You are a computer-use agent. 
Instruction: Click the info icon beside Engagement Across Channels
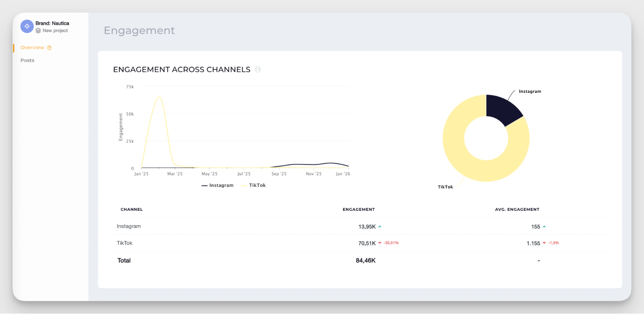click(257, 70)
